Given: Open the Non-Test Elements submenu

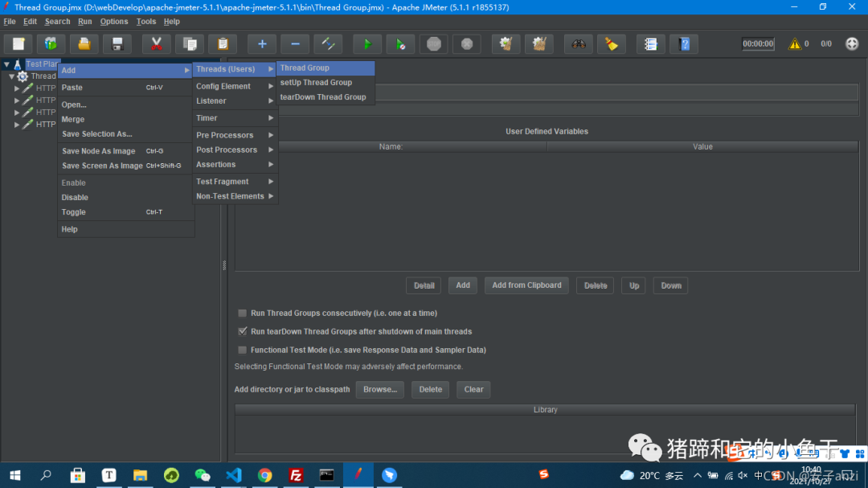Looking at the screenshot, I should pyautogui.click(x=235, y=196).
